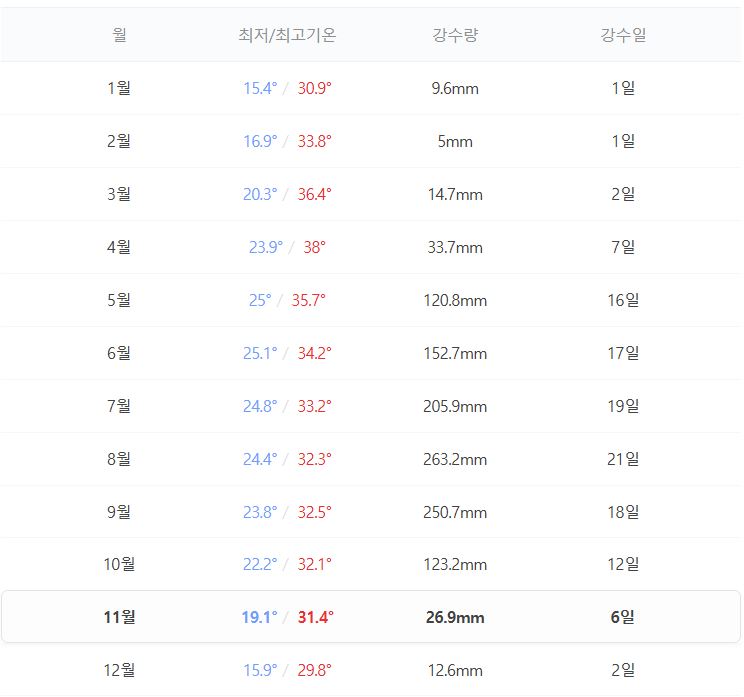Click the 19일 rainy days cell
The width and height of the screenshot is (744, 697).
coord(623,407)
